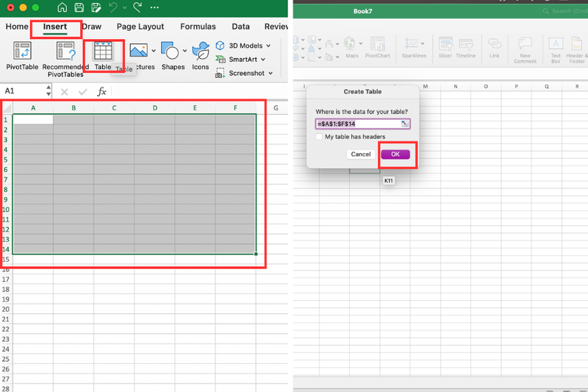
Task: Click the range selector icon in Create Table
Action: (x=405, y=124)
